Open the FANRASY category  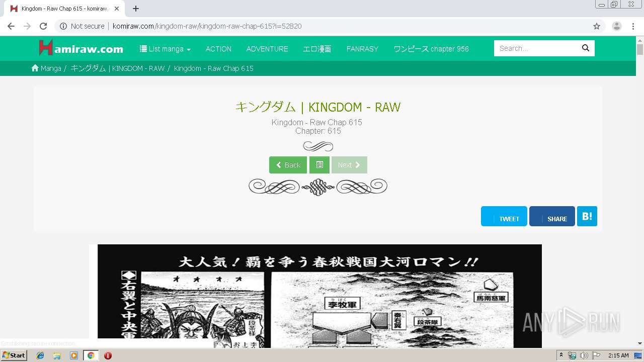click(362, 49)
